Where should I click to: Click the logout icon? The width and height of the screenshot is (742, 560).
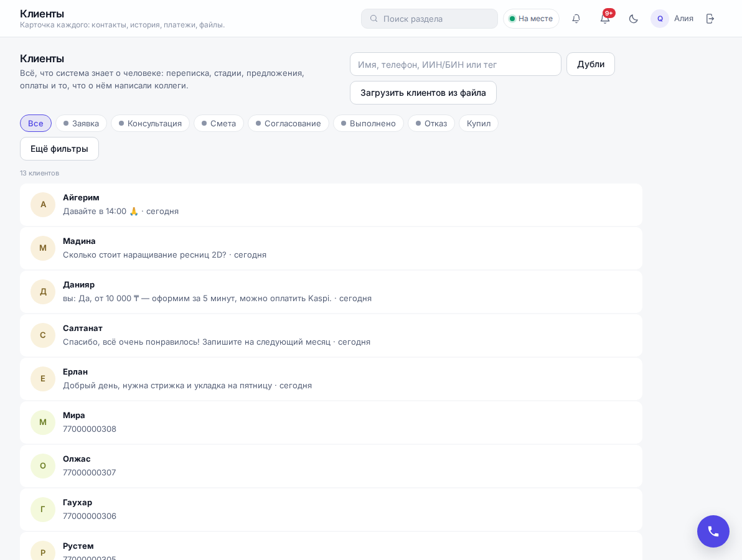coord(710,19)
